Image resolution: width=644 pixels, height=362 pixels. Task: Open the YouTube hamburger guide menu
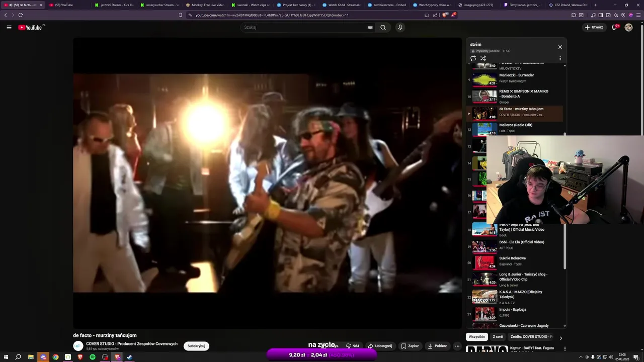(9, 27)
